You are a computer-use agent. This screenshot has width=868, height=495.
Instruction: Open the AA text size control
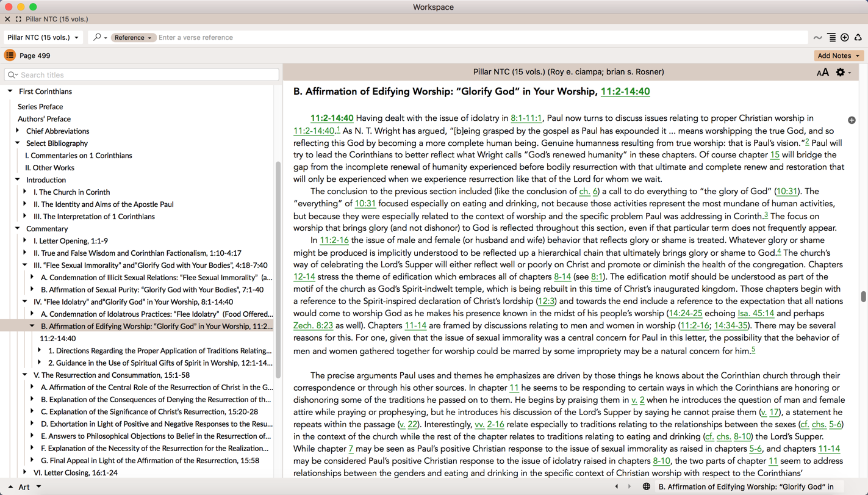(x=823, y=73)
